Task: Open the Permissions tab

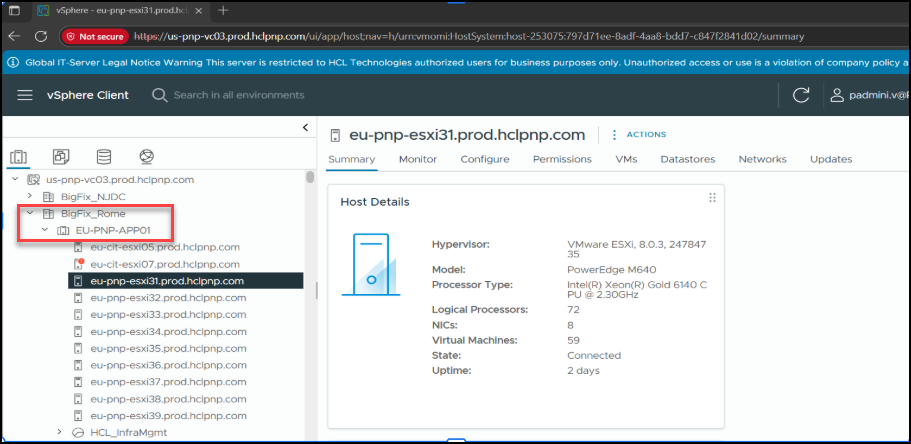Action: coord(562,159)
